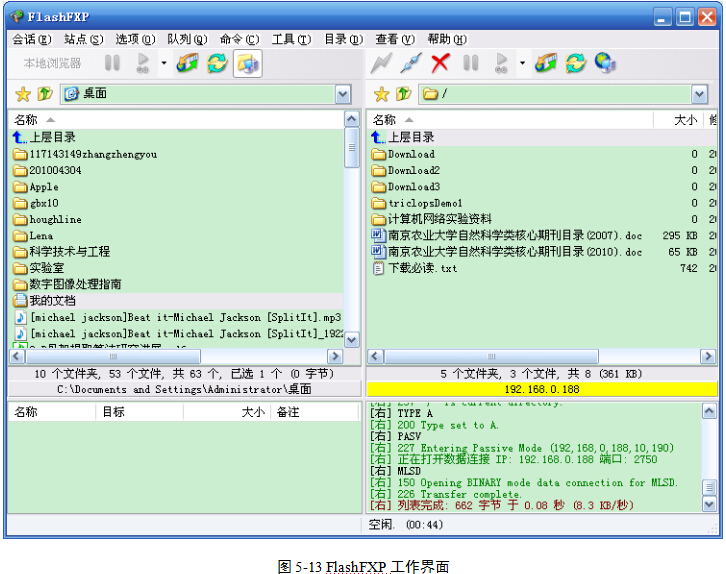Click local pane vertical scrollbar down arrow
The image size is (726, 574).
pyautogui.click(x=352, y=340)
